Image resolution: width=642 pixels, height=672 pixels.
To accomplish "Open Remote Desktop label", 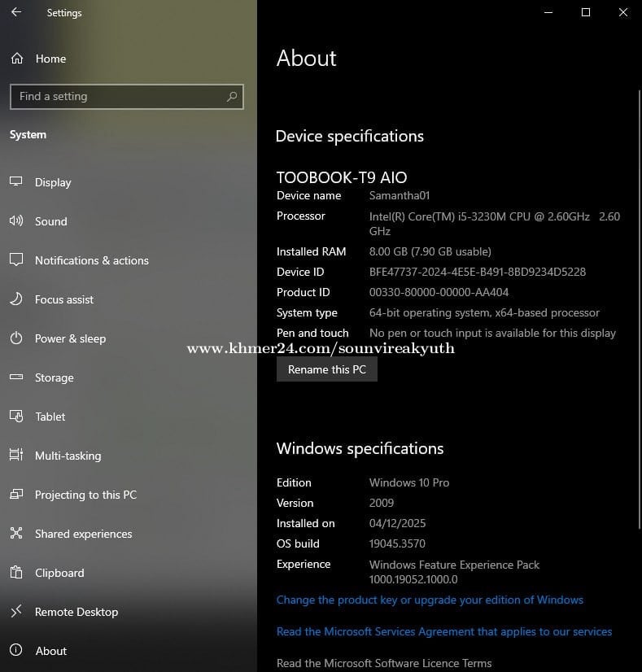I will pos(76,612).
